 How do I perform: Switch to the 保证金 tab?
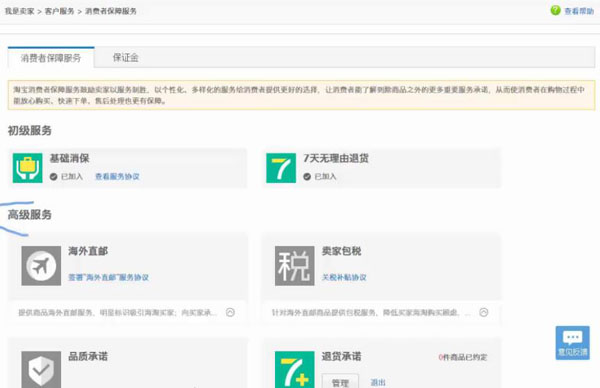[126, 58]
